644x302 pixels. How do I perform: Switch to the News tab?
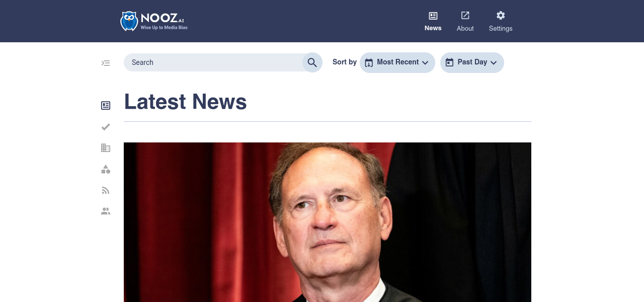click(433, 22)
